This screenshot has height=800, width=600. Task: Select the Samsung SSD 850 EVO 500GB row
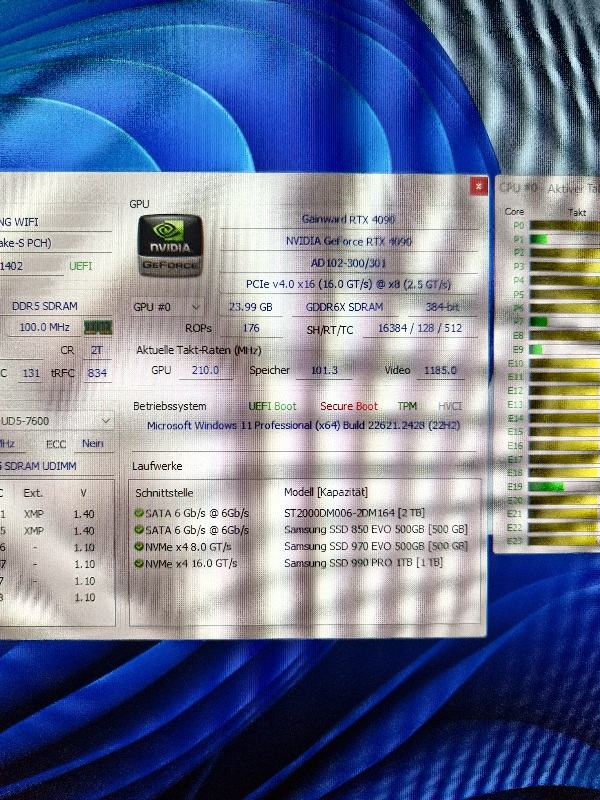tap(305, 530)
